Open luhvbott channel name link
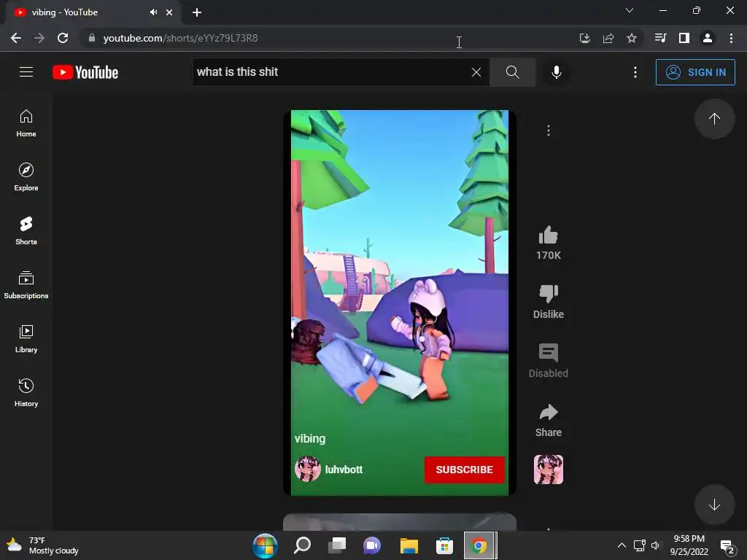 click(344, 470)
